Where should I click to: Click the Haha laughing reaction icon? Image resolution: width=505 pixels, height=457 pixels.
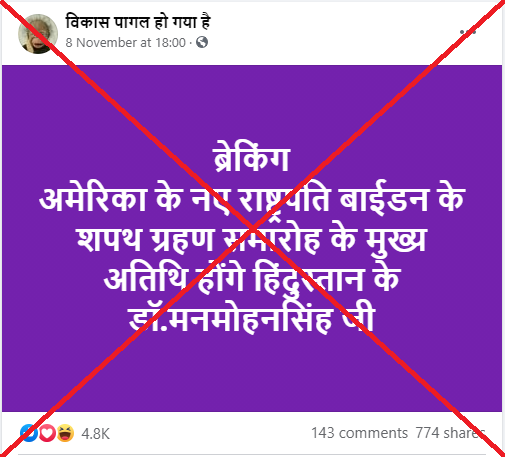[x=65, y=433]
